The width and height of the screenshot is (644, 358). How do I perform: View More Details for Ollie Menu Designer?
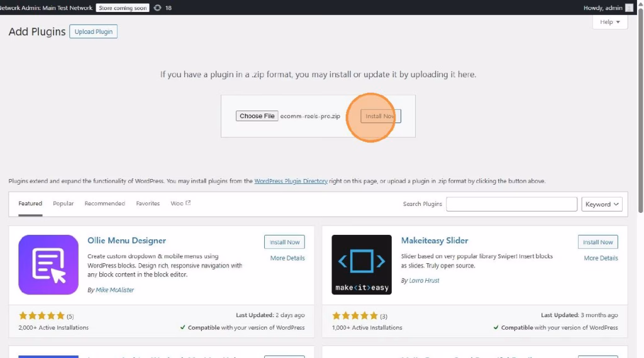287,258
